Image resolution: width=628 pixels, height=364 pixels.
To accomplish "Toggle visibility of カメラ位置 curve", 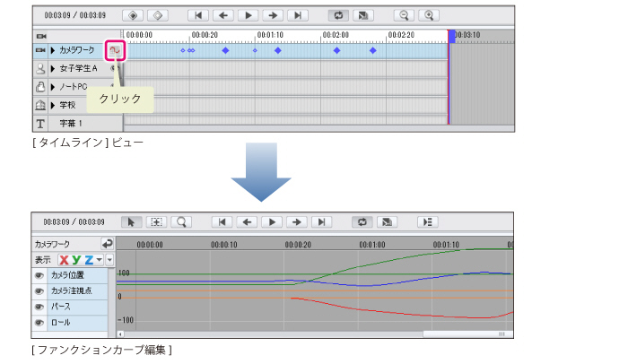I will [x=39, y=275].
